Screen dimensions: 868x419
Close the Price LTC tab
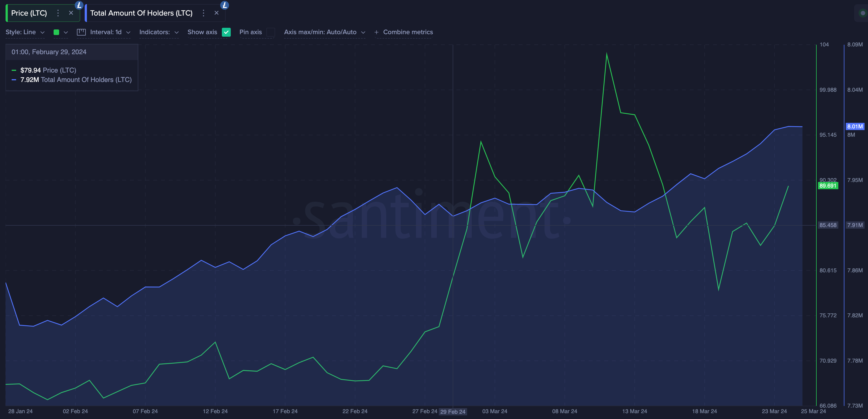pyautogui.click(x=70, y=13)
